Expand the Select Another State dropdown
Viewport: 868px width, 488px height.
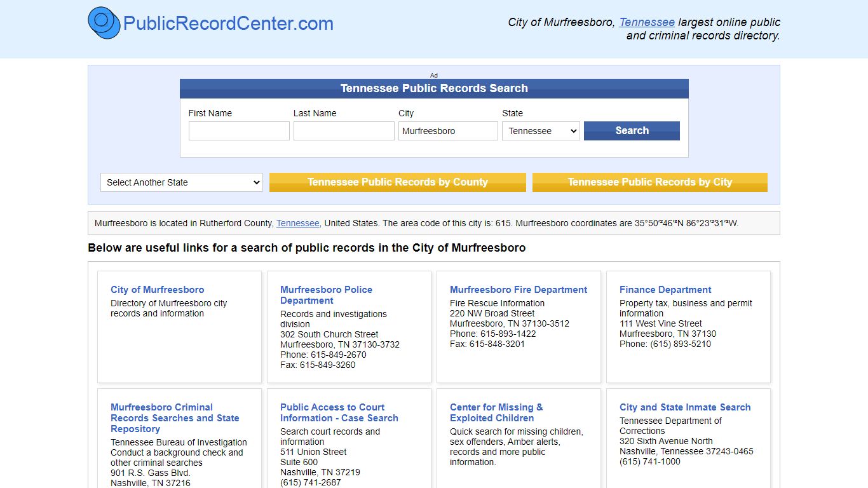[x=182, y=182]
